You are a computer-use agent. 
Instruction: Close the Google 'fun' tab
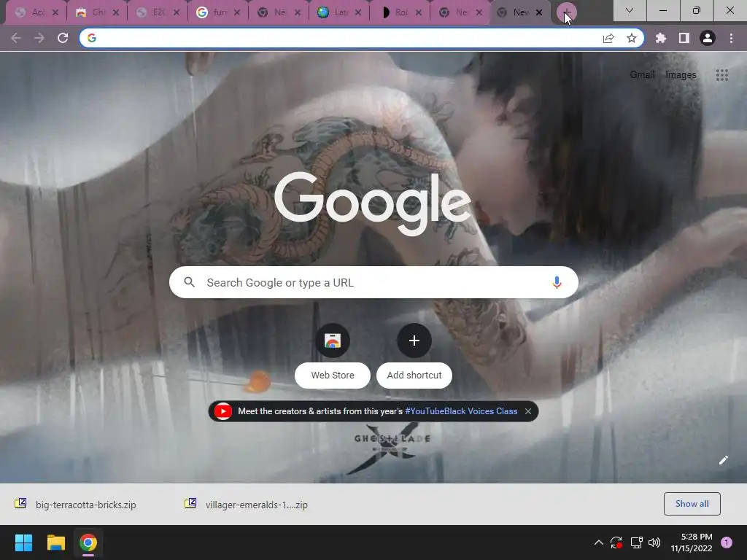pos(237,12)
